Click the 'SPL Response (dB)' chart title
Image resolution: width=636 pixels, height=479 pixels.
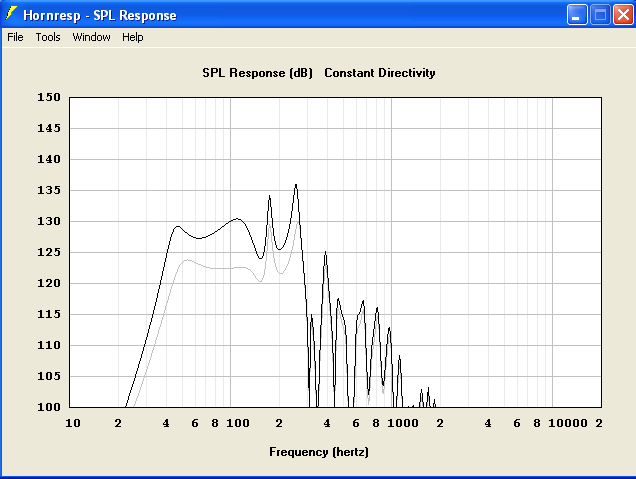258,73
